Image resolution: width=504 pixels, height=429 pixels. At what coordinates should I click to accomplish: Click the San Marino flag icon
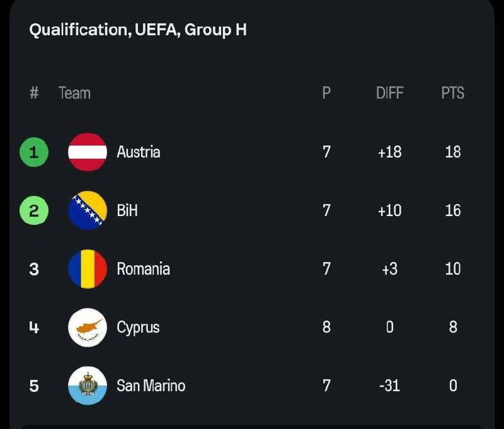(88, 386)
